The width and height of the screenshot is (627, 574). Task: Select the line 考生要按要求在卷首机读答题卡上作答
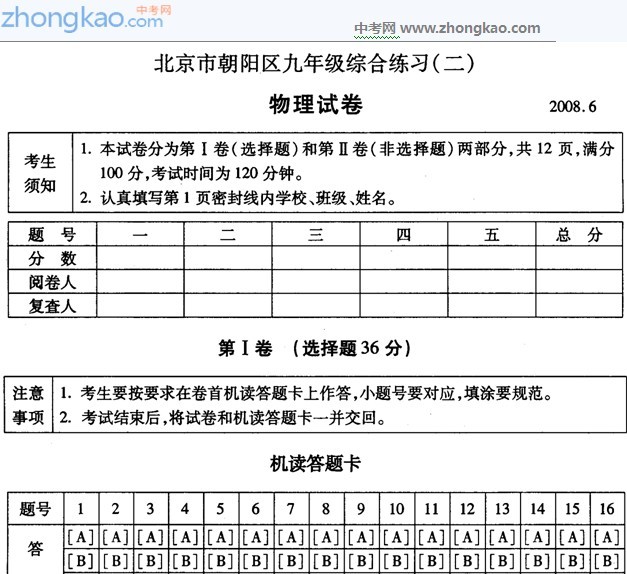pos(306,393)
